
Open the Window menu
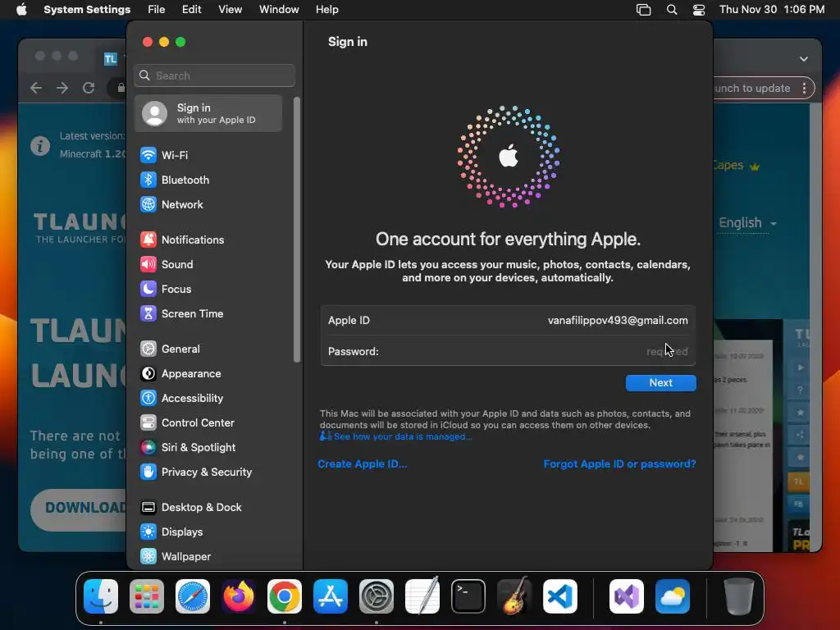coord(279,10)
